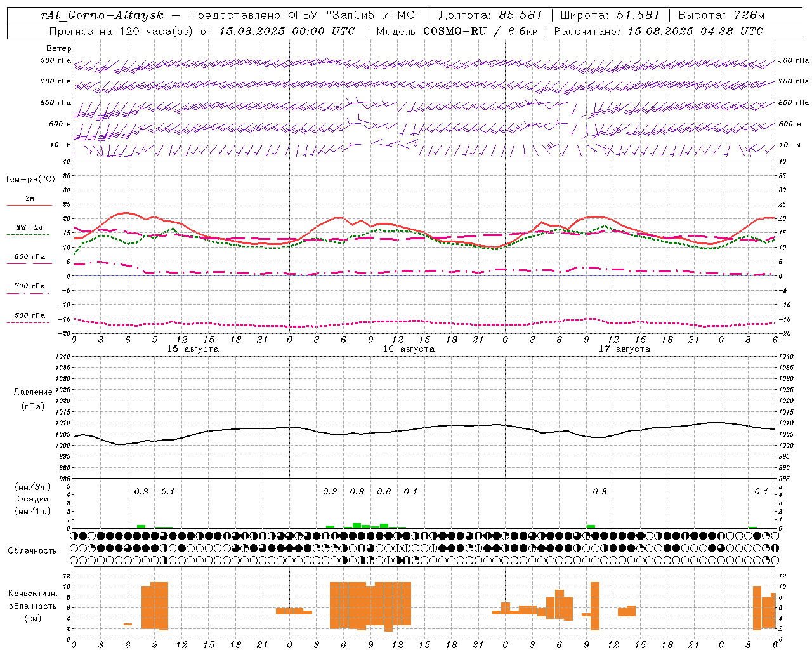This screenshot has width=812, height=650.
Task: Select the 'Долгота: 85.581' header text
Action: point(490,15)
